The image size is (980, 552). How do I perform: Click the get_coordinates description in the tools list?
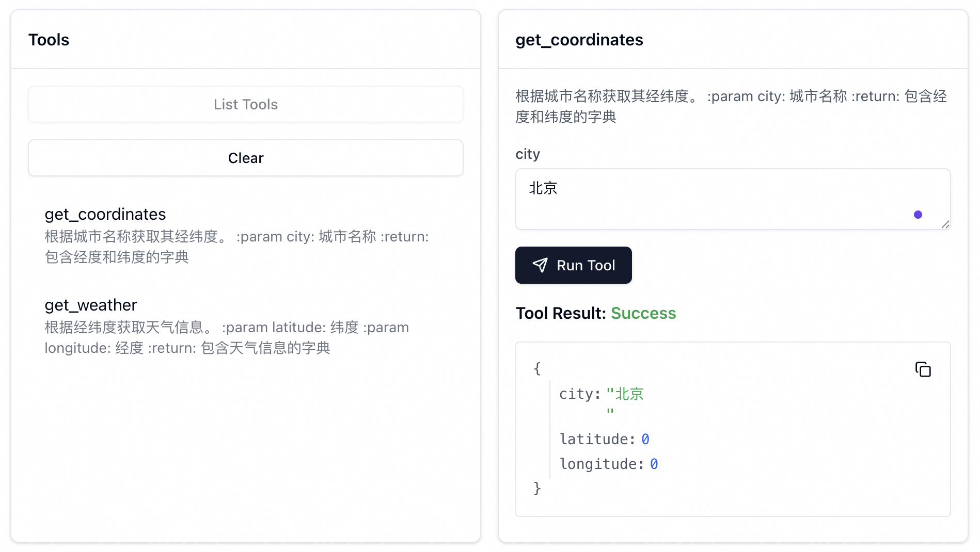[236, 247]
